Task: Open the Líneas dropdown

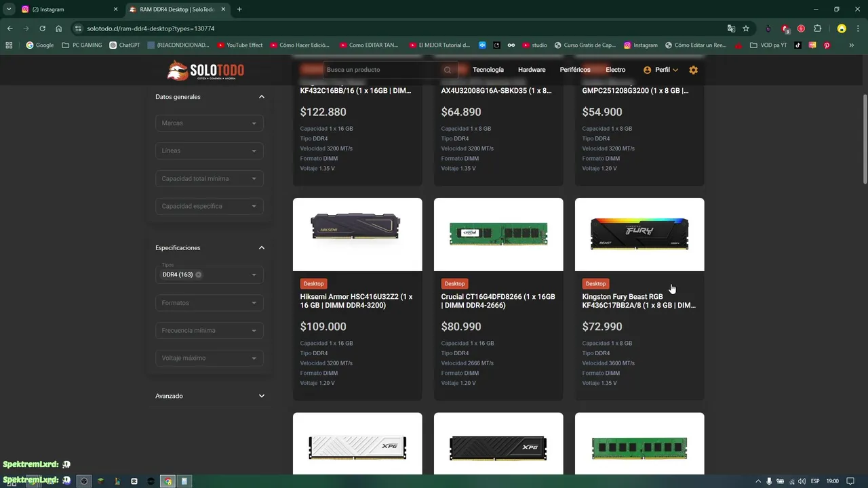Action: click(209, 150)
